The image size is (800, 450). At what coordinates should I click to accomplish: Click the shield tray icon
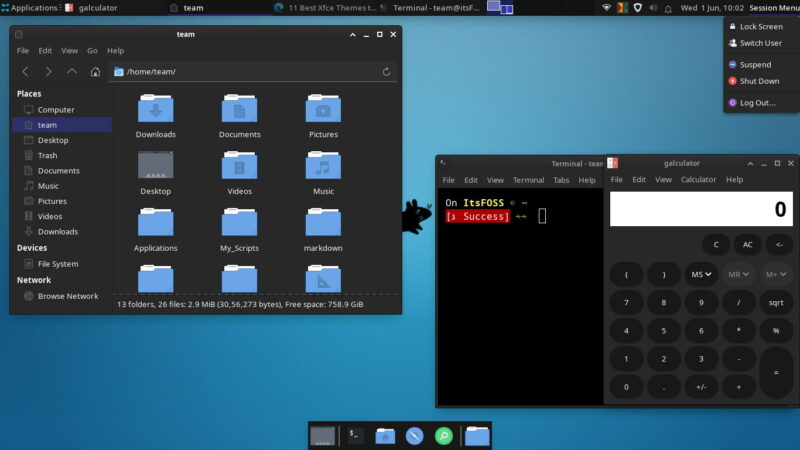click(x=637, y=8)
